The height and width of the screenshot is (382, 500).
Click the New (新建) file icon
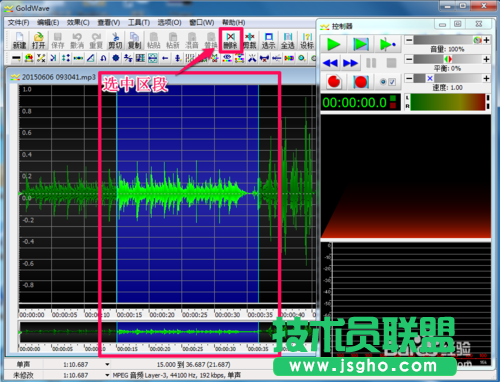click(19, 40)
